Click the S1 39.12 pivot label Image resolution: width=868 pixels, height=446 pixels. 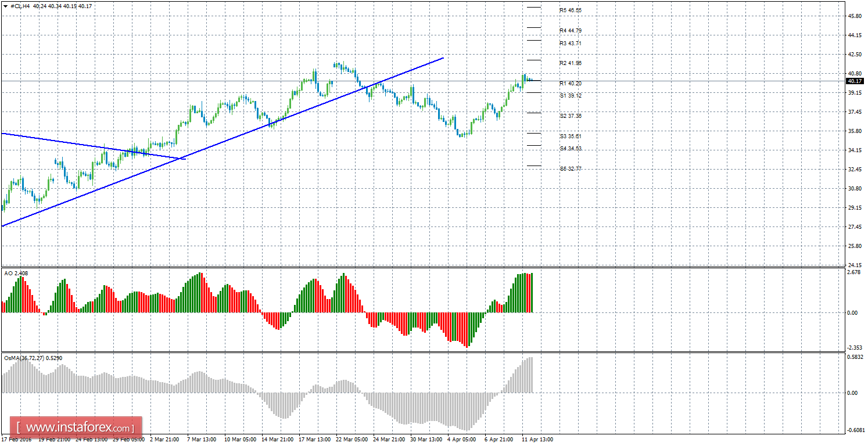coord(571,95)
